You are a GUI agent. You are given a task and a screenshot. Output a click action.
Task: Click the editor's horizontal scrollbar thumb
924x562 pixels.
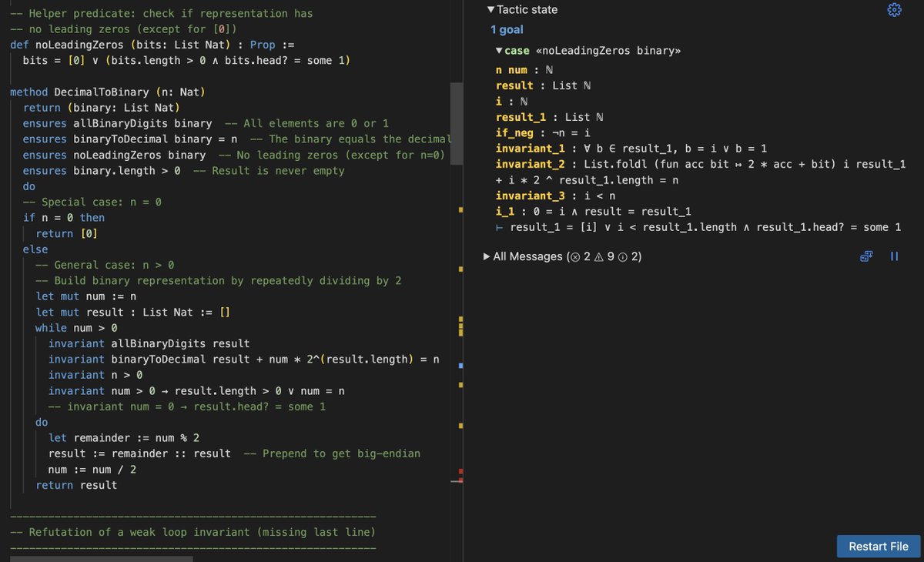(x=101, y=558)
